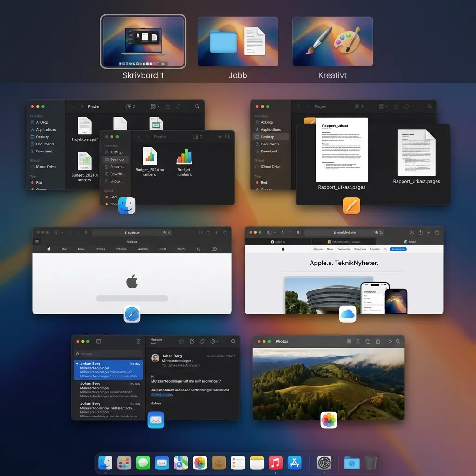
Task: Click the search icon in Photos window toolbar
Action: (x=398, y=341)
